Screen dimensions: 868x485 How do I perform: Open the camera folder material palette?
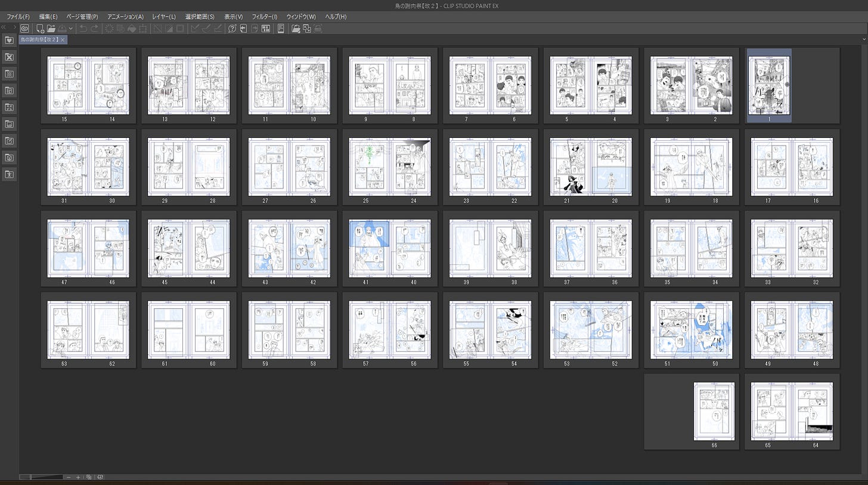[9, 157]
